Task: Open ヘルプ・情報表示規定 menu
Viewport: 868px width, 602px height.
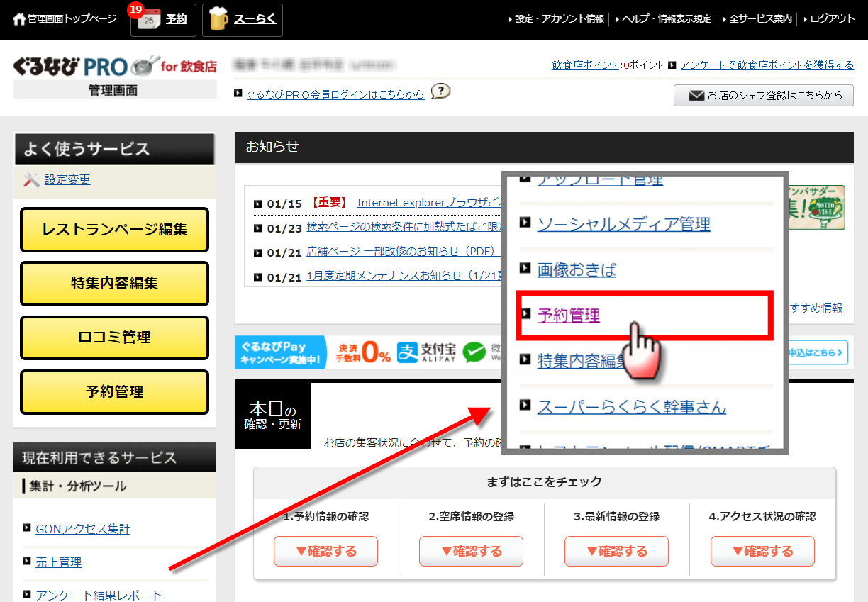Action: click(x=663, y=19)
